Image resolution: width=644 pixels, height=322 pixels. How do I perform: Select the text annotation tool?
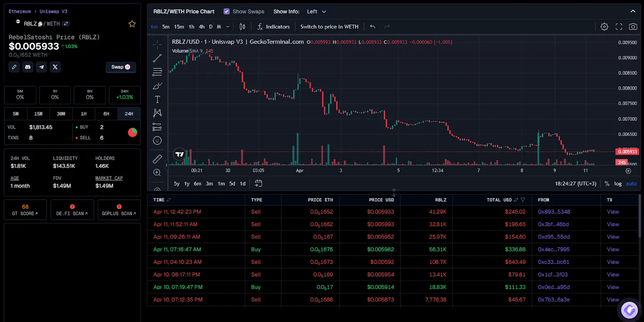[157, 99]
